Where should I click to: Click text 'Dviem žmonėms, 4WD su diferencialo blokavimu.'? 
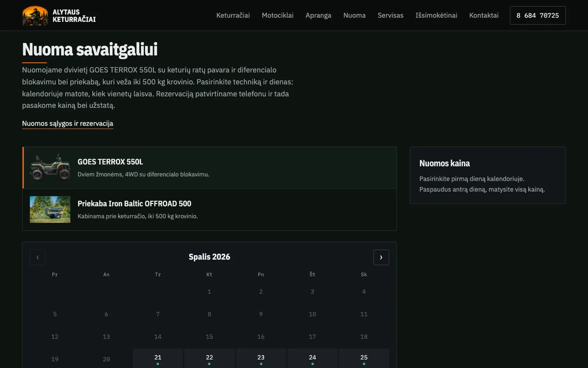[143, 174]
